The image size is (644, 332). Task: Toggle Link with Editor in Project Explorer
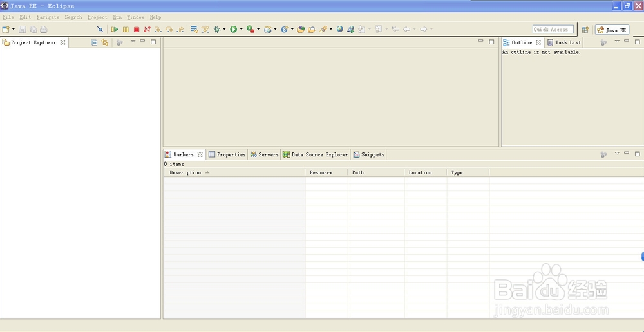click(105, 42)
